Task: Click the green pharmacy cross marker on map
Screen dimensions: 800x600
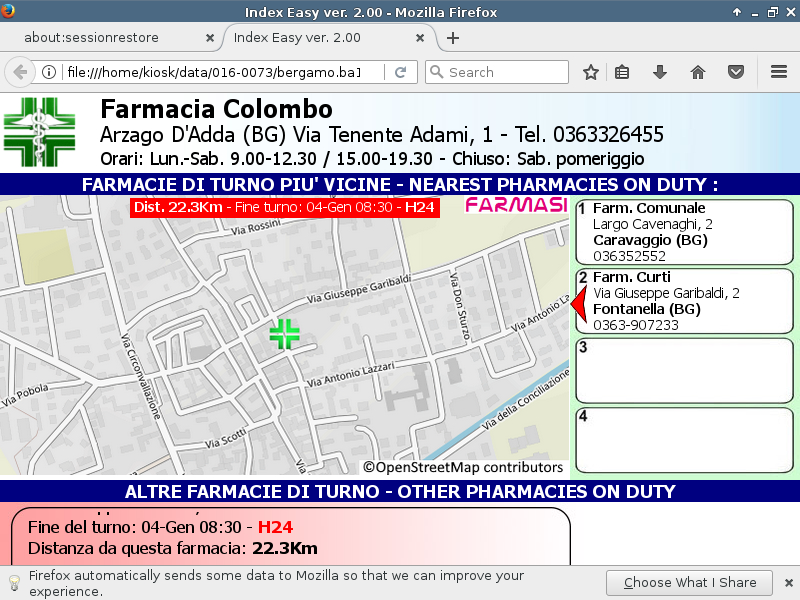Action: click(285, 334)
